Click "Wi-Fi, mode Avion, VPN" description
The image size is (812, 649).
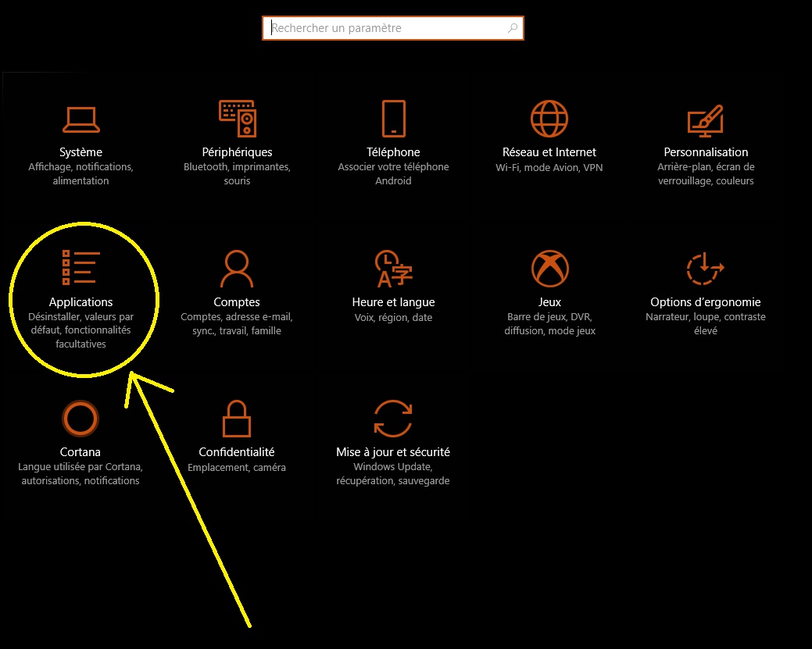click(549, 168)
